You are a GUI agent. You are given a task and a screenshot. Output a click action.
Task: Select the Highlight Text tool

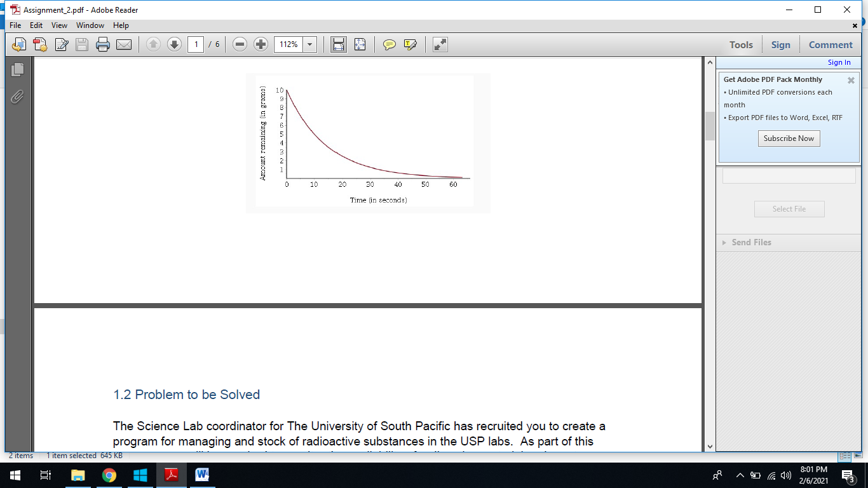click(x=410, y=44)
